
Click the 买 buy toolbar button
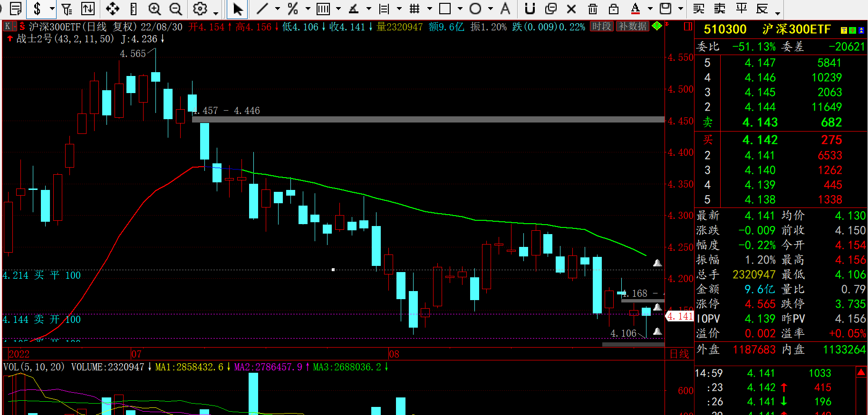[699, 9]
